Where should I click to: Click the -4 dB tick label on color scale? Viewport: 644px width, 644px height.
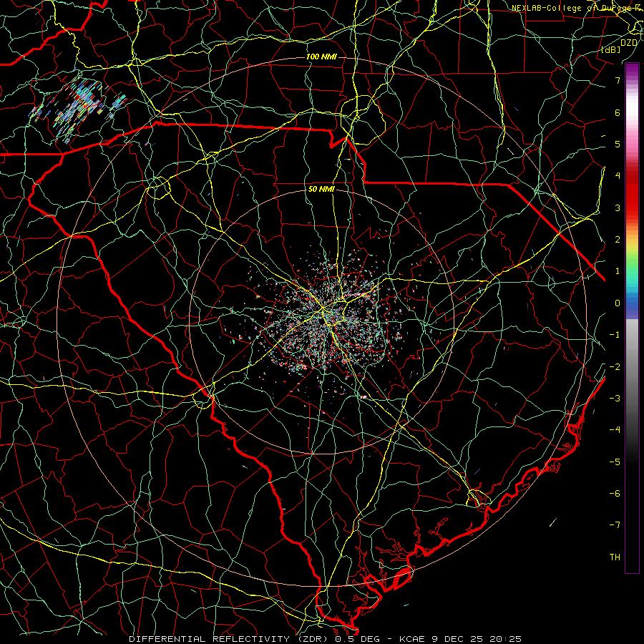pyautogui.click(x=615, y=430)
